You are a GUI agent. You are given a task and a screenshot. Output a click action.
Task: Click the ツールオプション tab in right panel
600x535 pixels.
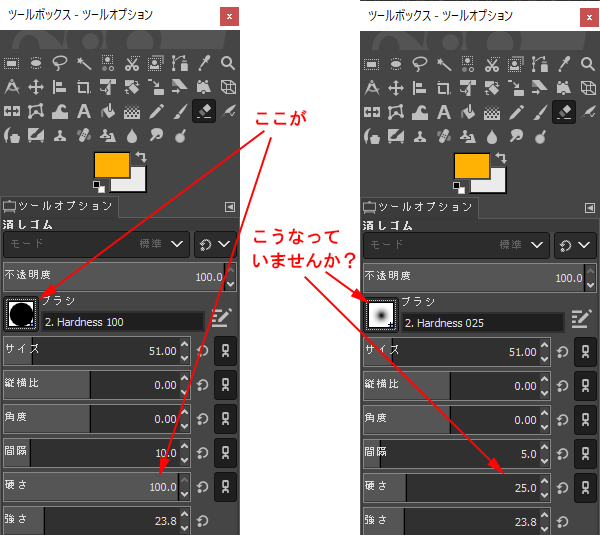pyautogui.click(x=420, y=207)
